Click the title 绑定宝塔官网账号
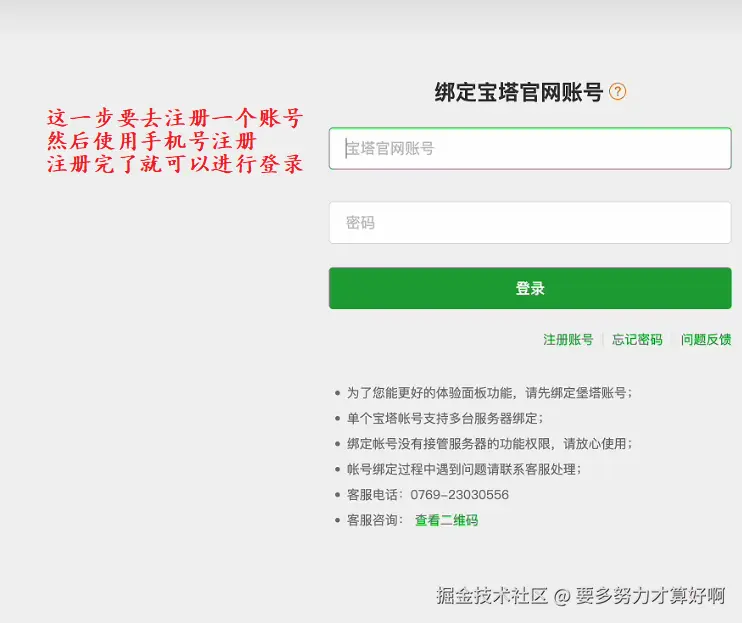Viewport: 742px width, 623px height. coord(519,92)
